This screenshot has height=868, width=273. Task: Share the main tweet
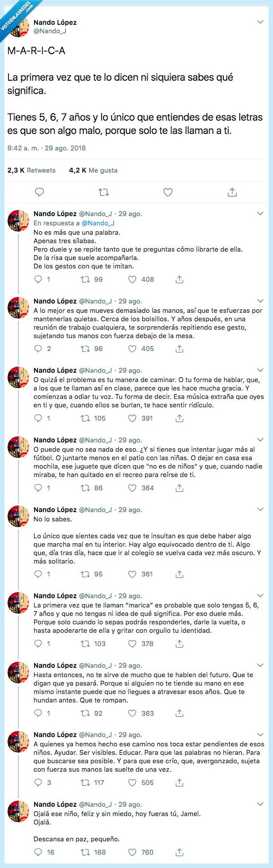231,192
